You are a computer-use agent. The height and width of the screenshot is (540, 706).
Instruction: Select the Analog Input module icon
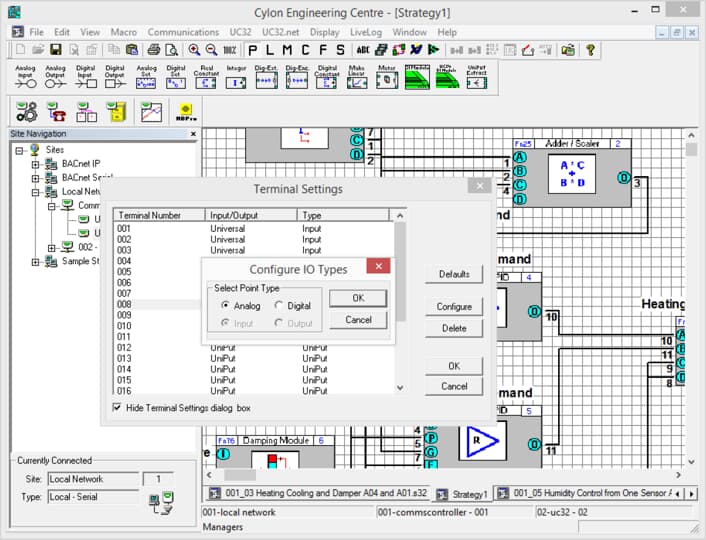pyautogui.click(x=26, y=79)
